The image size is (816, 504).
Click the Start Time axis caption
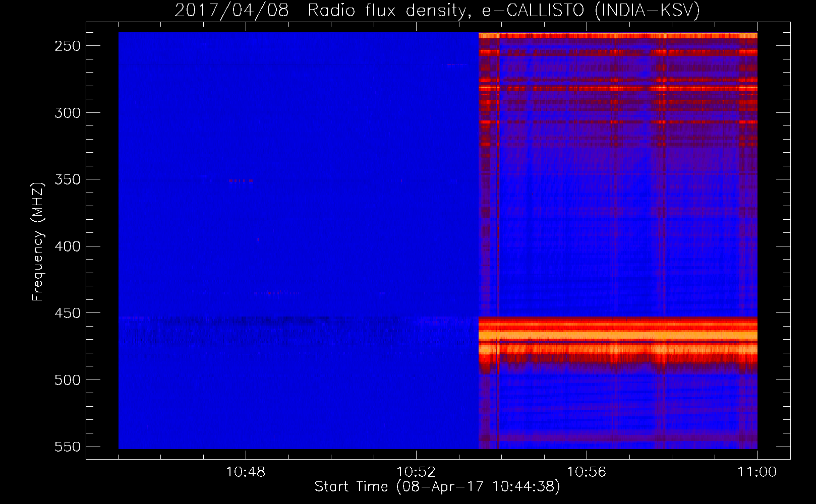pos(437,486)
